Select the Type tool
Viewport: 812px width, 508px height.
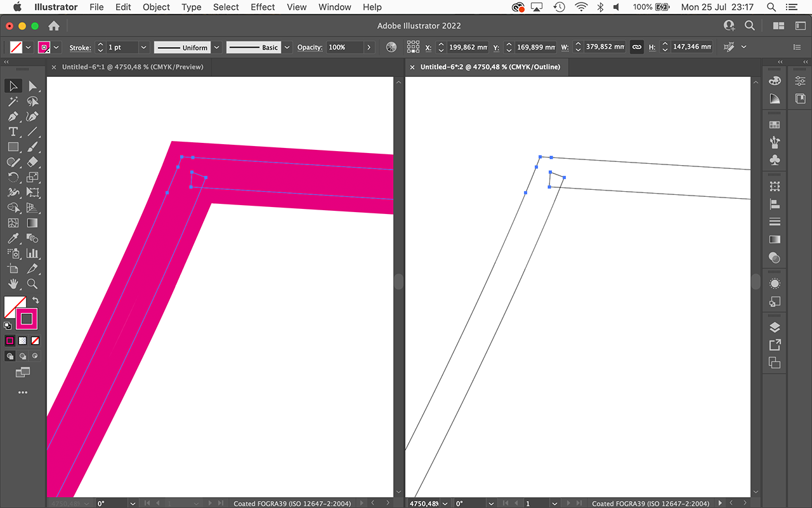click(x=13, y=131)
